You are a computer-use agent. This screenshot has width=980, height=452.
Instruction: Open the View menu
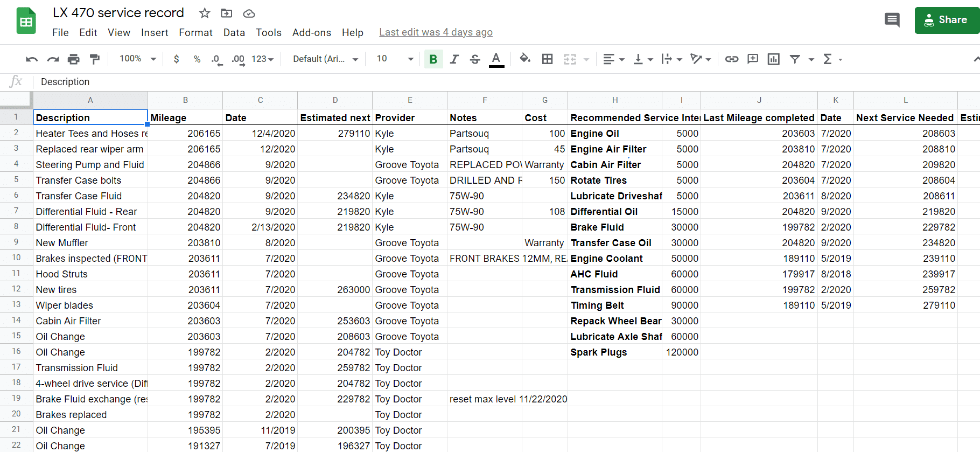point(119,32)
